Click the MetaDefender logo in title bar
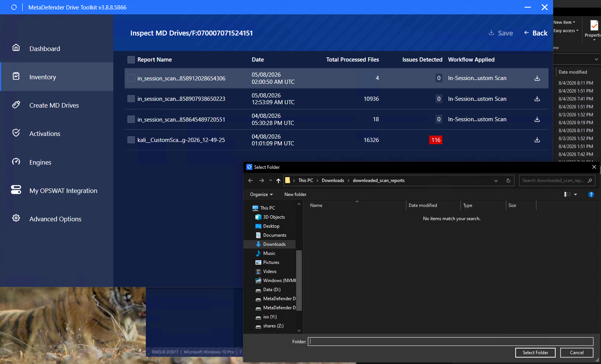Image resolution: width=601 pixels, height=364 pixels. coord(14,7)
